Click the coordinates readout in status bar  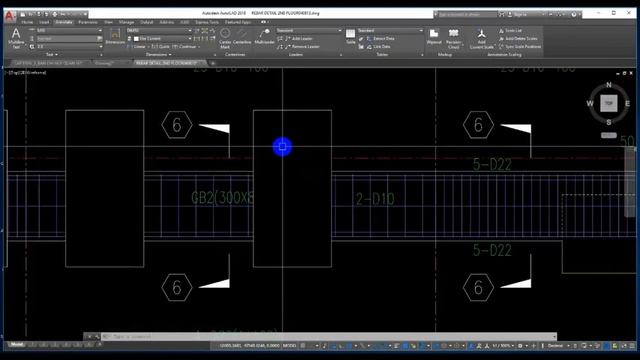point(249,346)
